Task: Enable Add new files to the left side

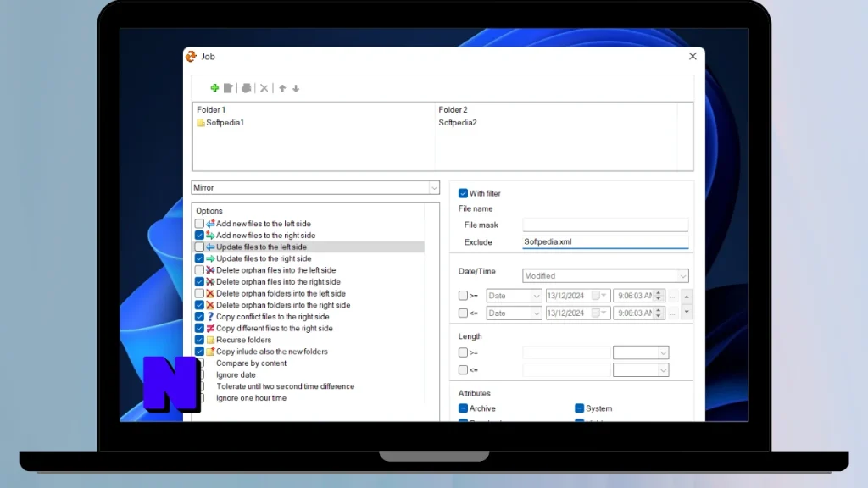Action: click(199, 224)
